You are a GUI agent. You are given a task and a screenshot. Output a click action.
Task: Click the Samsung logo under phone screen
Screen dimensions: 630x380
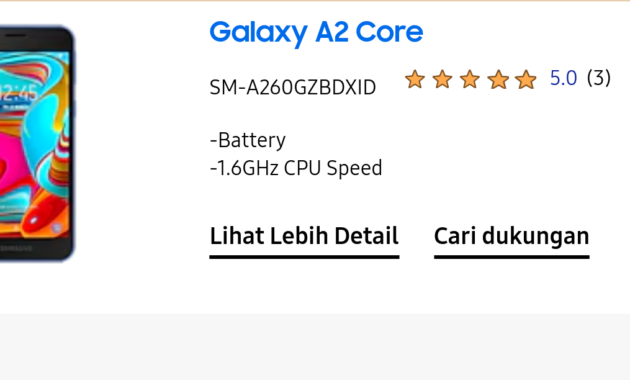16,248
